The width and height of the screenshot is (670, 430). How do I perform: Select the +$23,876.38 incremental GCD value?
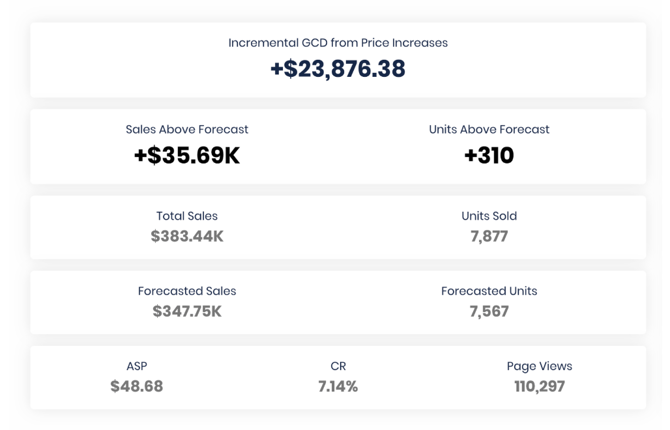337,69
